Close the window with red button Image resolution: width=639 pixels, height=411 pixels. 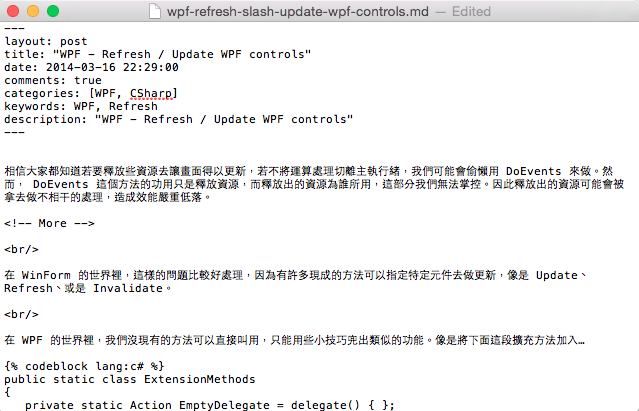click(x=13, y=11)
